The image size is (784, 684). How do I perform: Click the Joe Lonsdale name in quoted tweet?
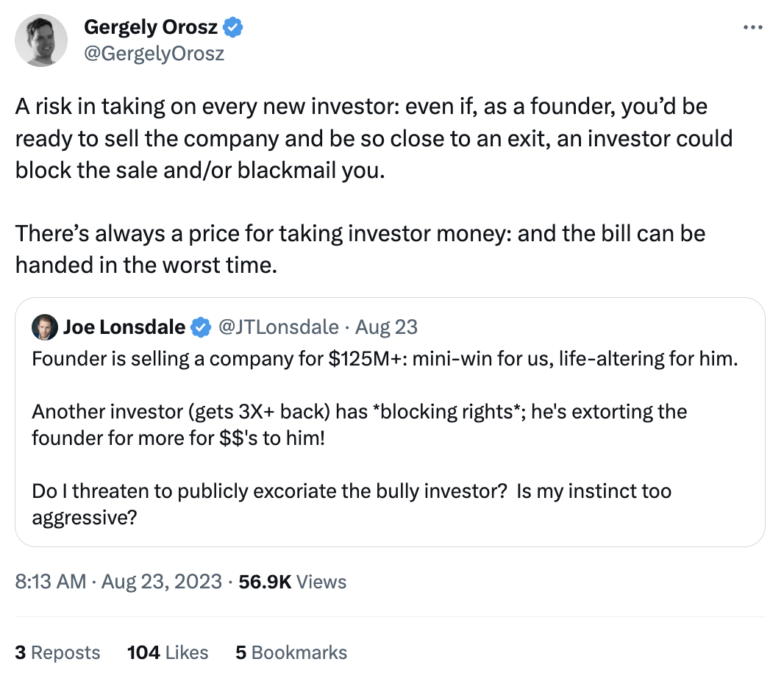[x=124, y=327]
